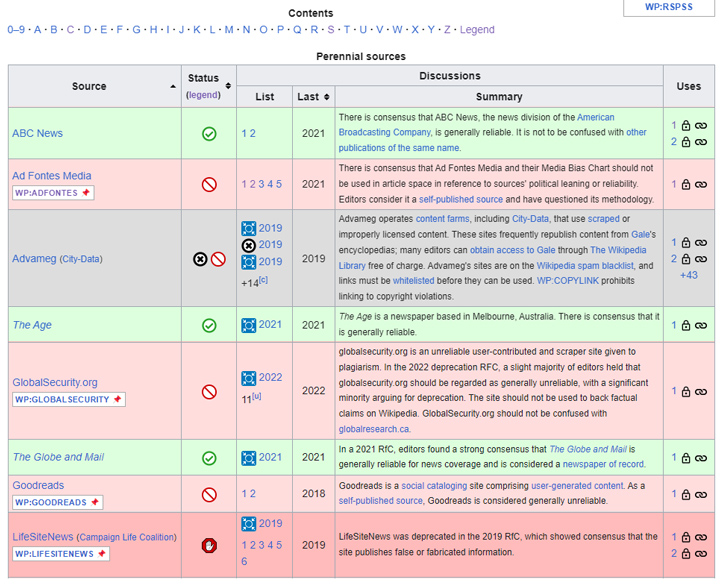The image size is (720, 587).
Task: Click the padlock icon in Ad Fontes Media uses
Action: 686,185
